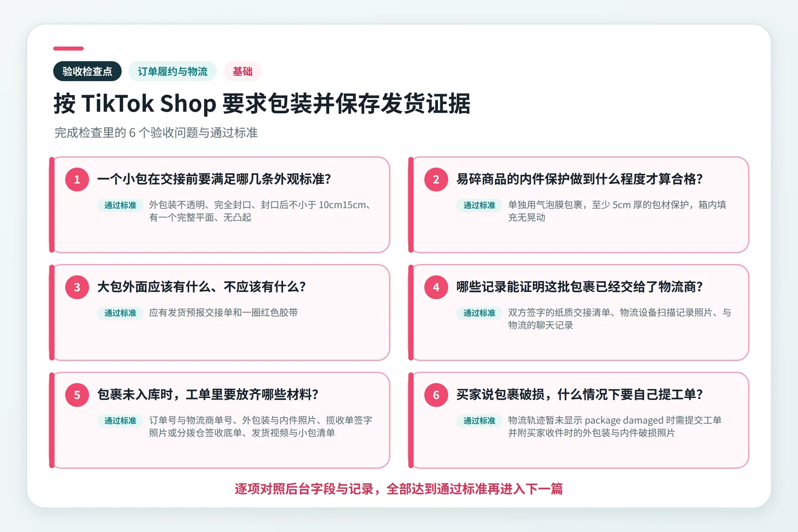Click the number 6 circle badge
Viewport: 798px width, 532px height.
point(436,395)
